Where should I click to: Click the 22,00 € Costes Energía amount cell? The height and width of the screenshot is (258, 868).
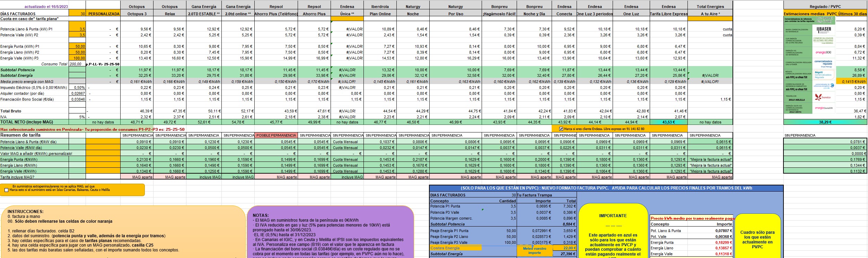click(x=565, y=248)
